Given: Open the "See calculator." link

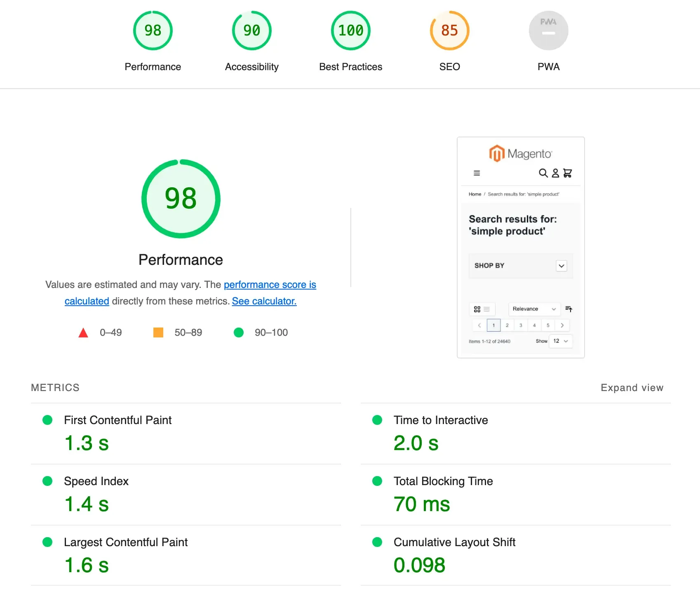Looking at the screenshot, I should click(264, 301).
